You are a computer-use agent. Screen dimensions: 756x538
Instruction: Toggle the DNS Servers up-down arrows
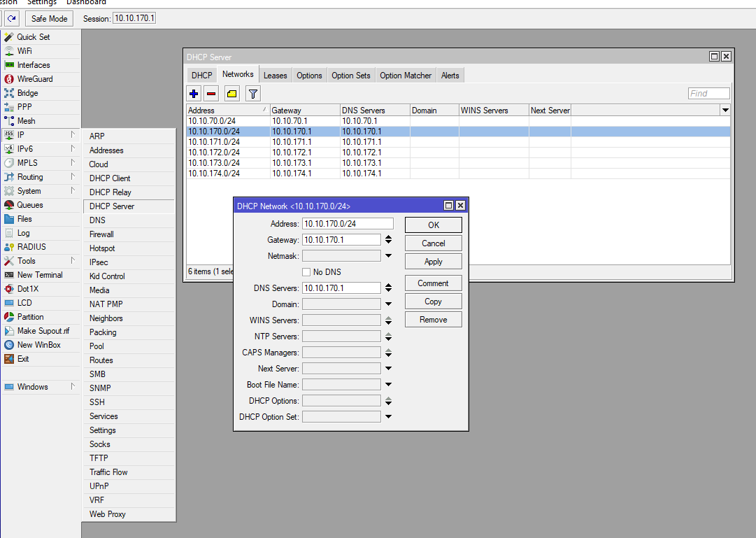point(388,288)
